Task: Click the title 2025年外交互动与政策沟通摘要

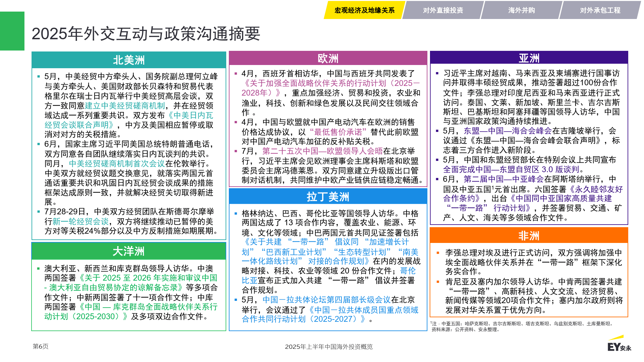Action: coord(146,34)
